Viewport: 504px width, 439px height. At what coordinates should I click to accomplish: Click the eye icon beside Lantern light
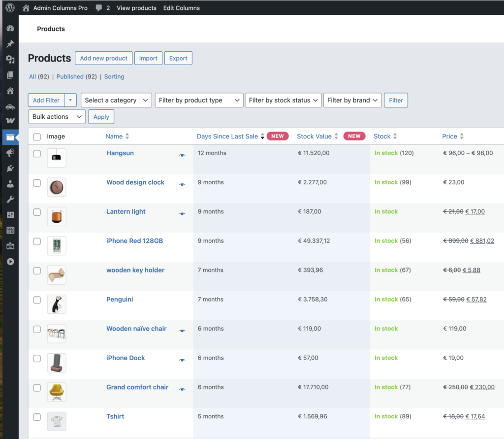(182, 214)
